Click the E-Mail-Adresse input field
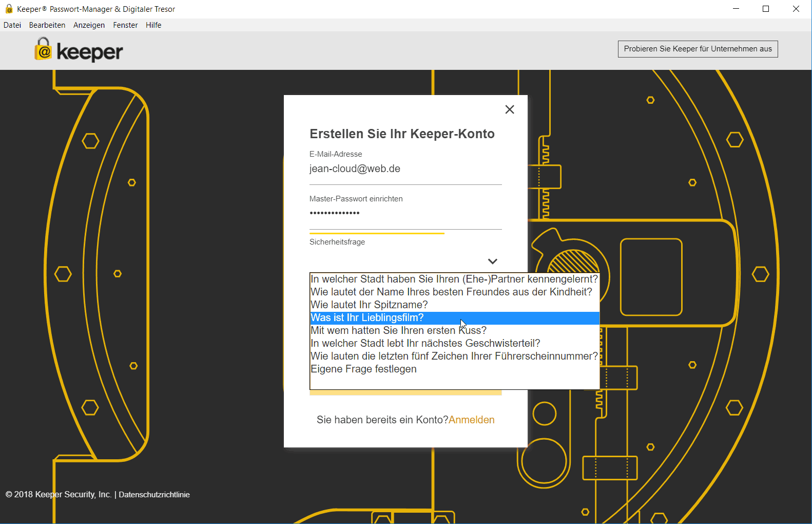The height and width of the screenshot is (524, 812). pos(405,169)
